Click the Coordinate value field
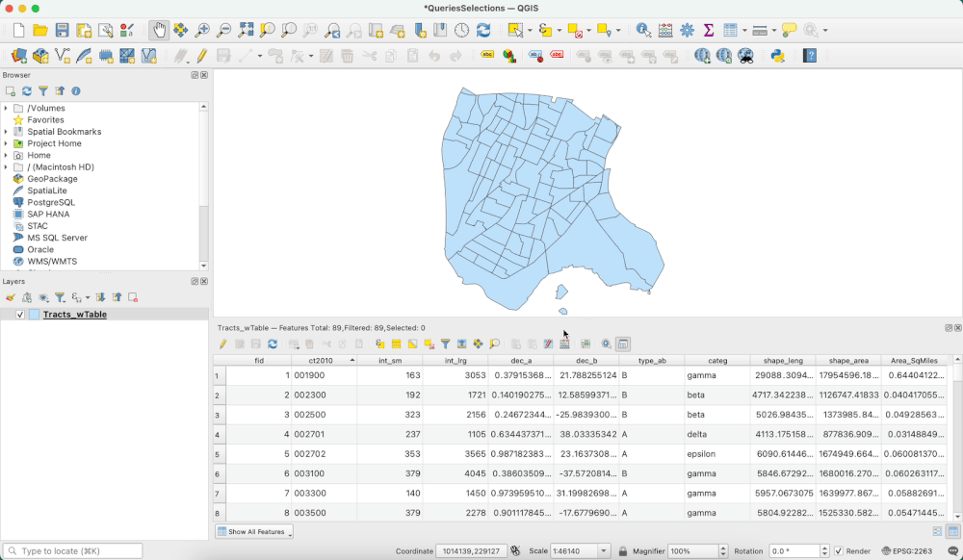This screenshot has width=963, height=560. pos(471,550)
